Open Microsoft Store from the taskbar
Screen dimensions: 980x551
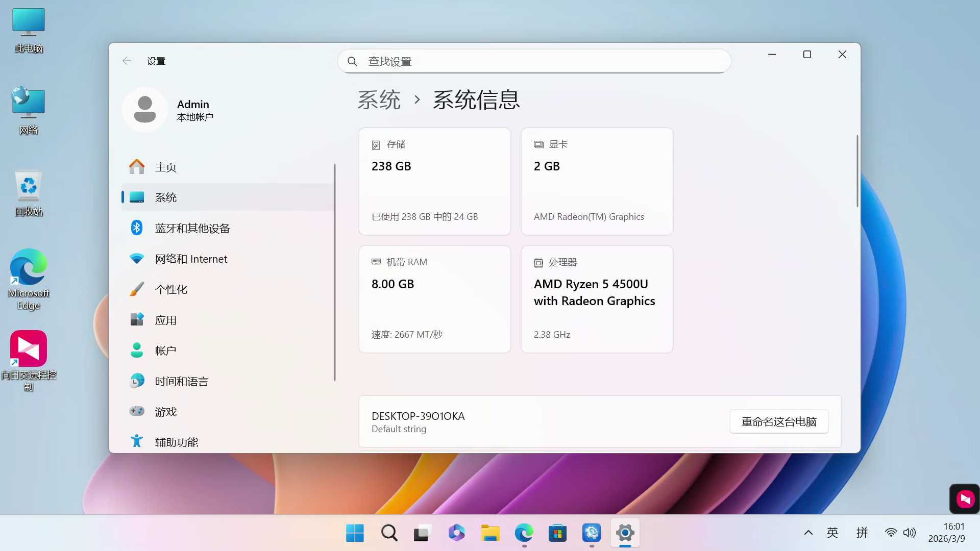[557, 533]
